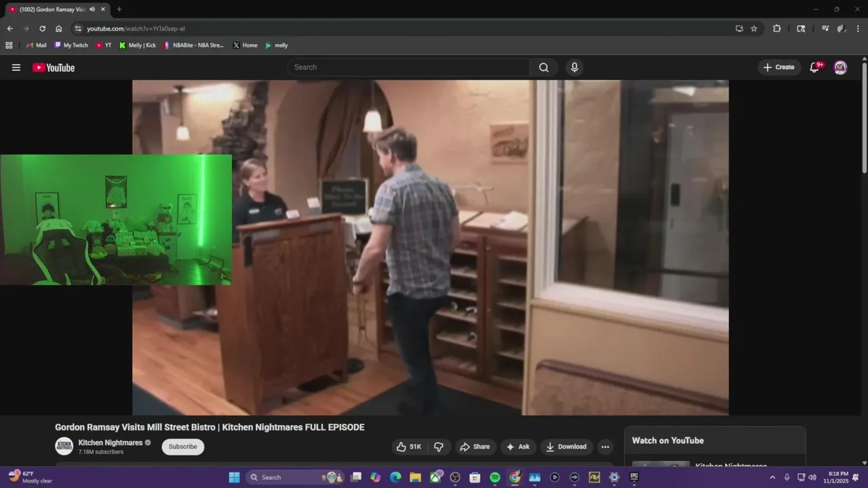Click the YouTube search magnifier button
The width and height of the screenshot is (868, 488).
(x=544, y=67)
